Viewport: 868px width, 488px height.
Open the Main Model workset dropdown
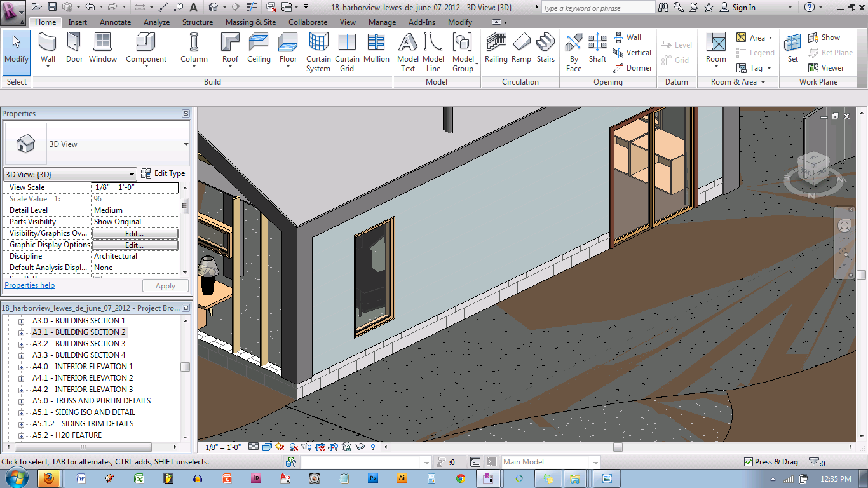click(595, 463)
